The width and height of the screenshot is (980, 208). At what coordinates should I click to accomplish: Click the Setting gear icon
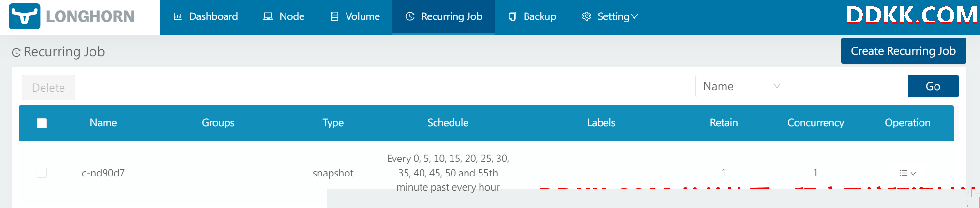click(587, 16)
